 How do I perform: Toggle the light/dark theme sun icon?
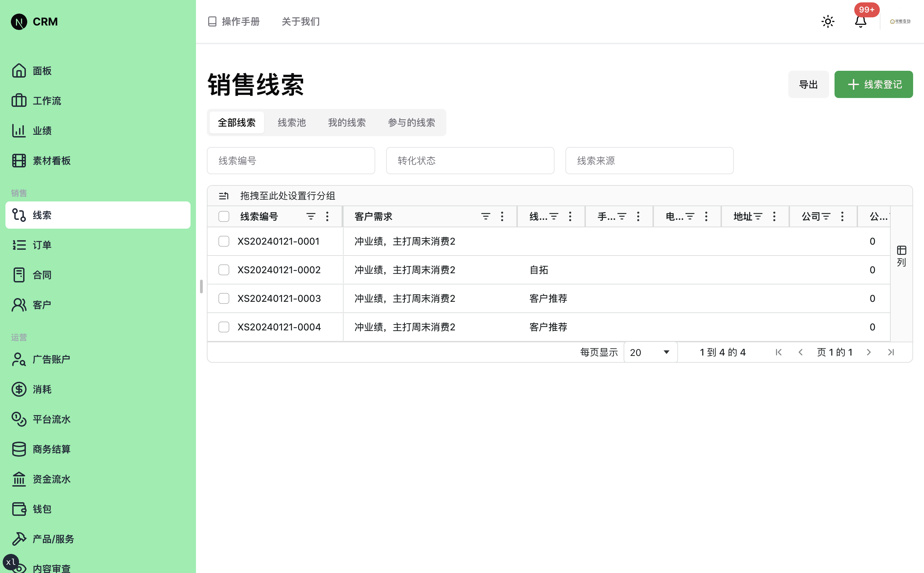(828, 21)
